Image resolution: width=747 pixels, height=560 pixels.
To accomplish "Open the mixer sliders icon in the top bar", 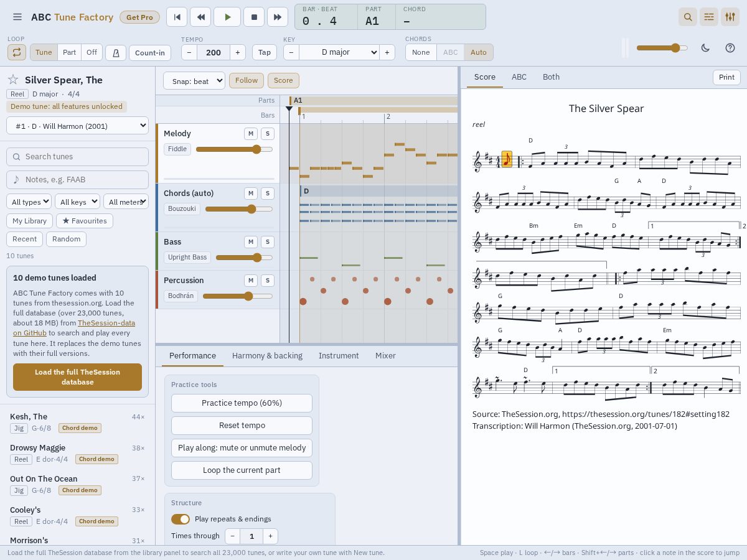I will pos(730,17).
